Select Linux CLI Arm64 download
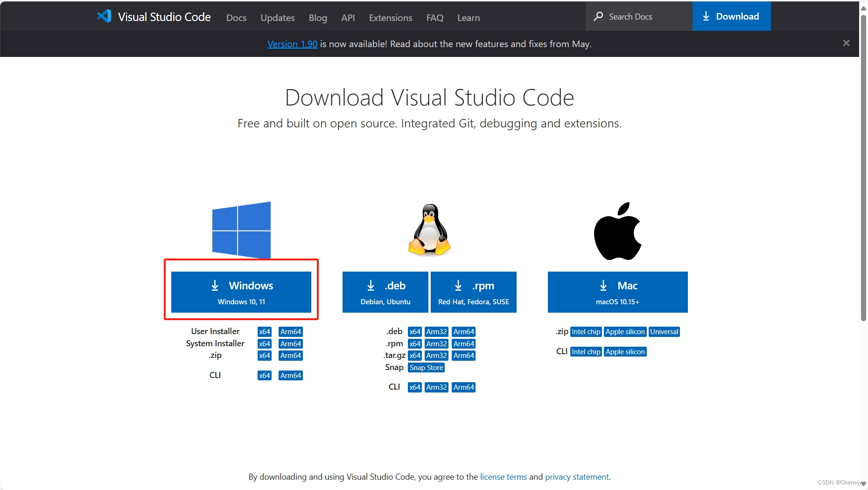This screenshot has height=490, width=868. click(464, 387)
